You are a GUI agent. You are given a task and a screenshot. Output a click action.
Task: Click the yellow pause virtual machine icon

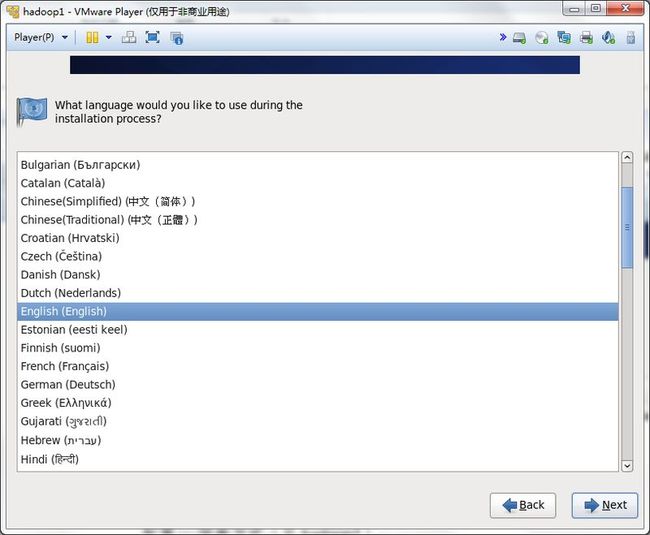92,38
